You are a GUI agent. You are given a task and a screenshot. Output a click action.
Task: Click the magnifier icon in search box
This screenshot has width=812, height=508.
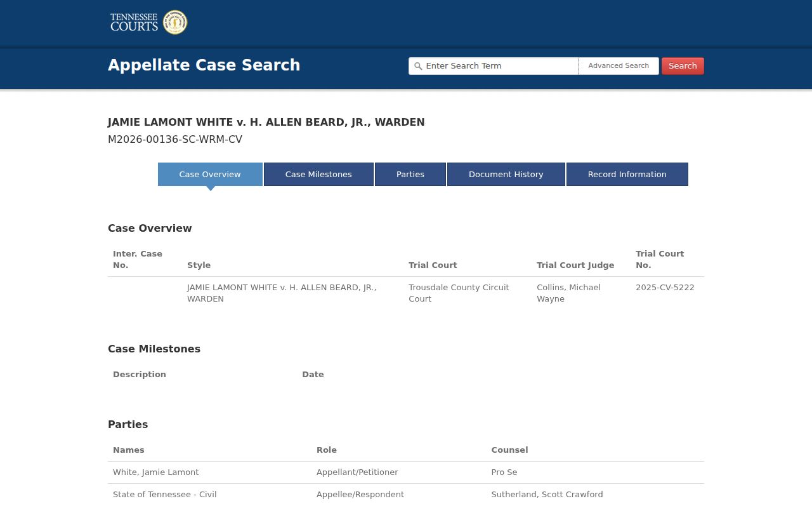417,66
